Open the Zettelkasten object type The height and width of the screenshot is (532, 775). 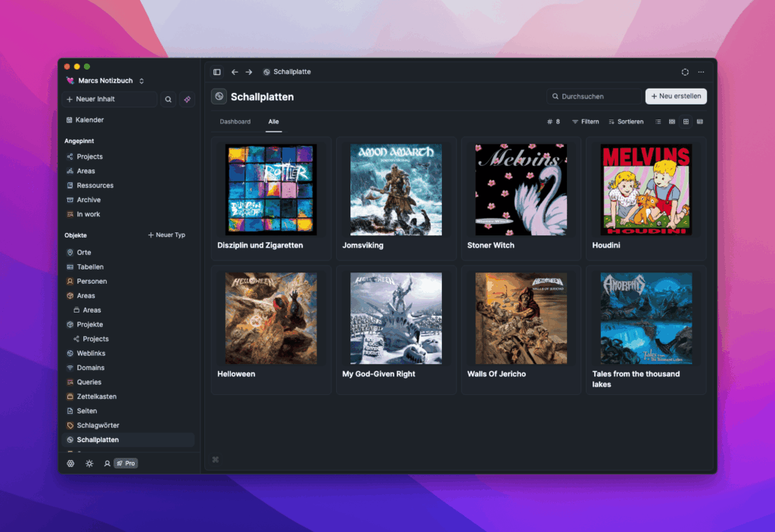point(128,397)
